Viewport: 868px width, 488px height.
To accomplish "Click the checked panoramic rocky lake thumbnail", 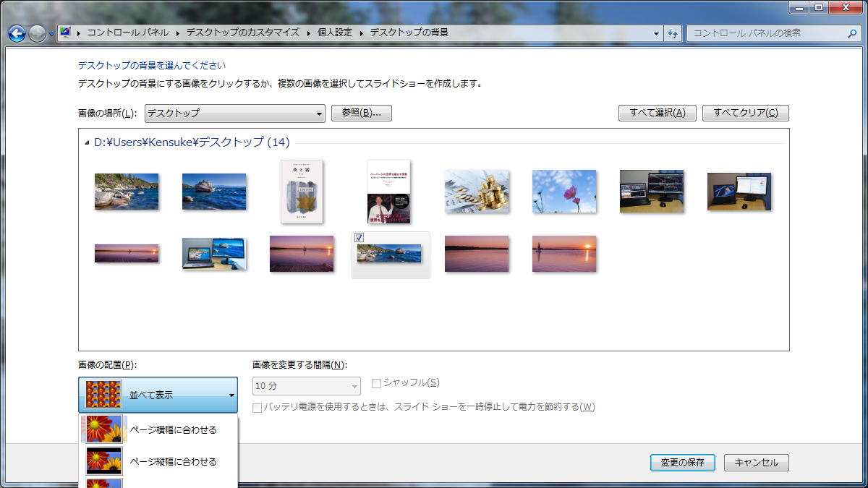I will click(x=391, y=255).
